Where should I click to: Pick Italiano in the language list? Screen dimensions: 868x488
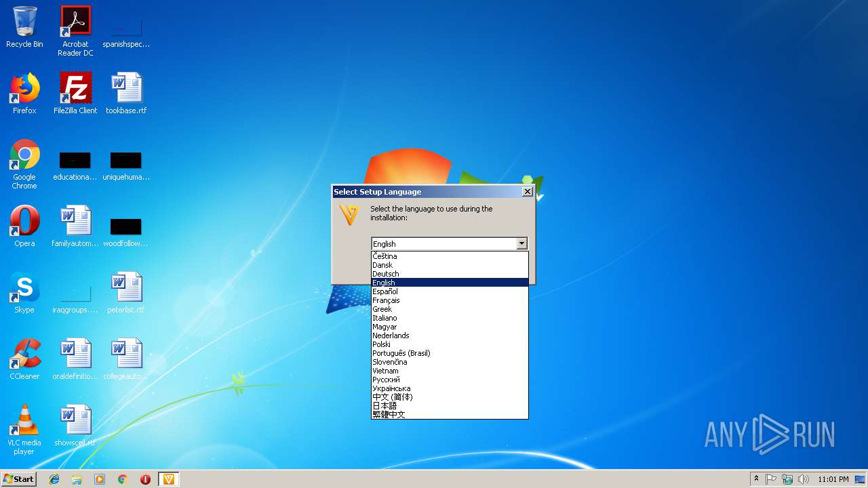click(450, 318)
